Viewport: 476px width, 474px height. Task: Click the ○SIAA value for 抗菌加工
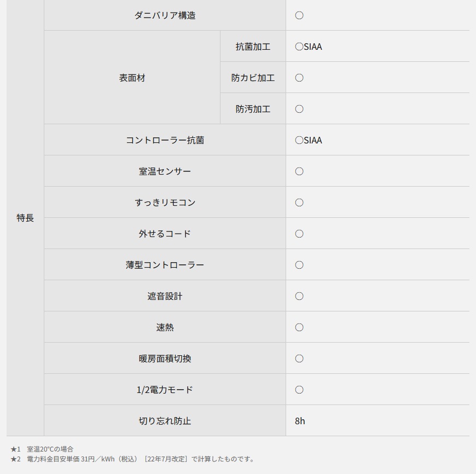[309, 47]
